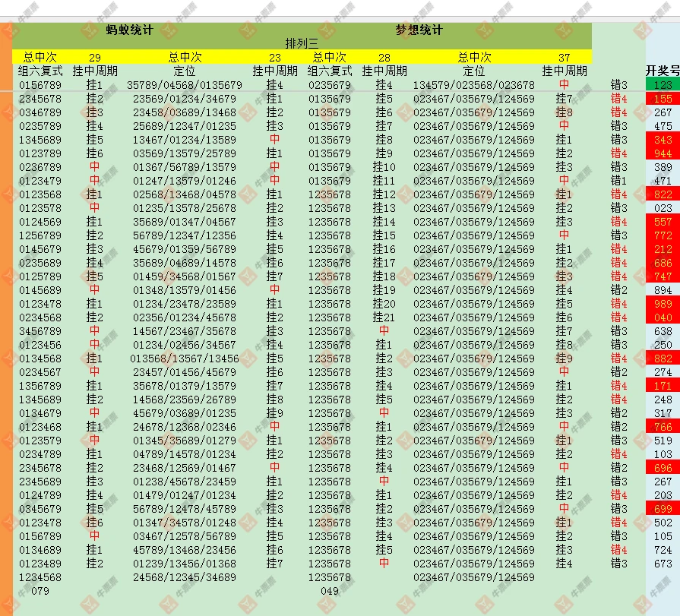
Task: Select the 梦想统计 header cell
Action: (x=419, y=30)
